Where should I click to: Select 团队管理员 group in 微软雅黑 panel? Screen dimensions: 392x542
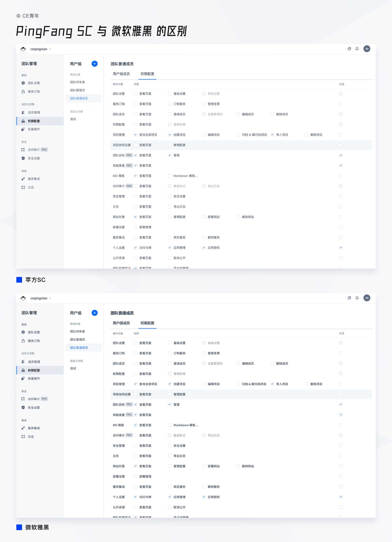tap(77, 340)
